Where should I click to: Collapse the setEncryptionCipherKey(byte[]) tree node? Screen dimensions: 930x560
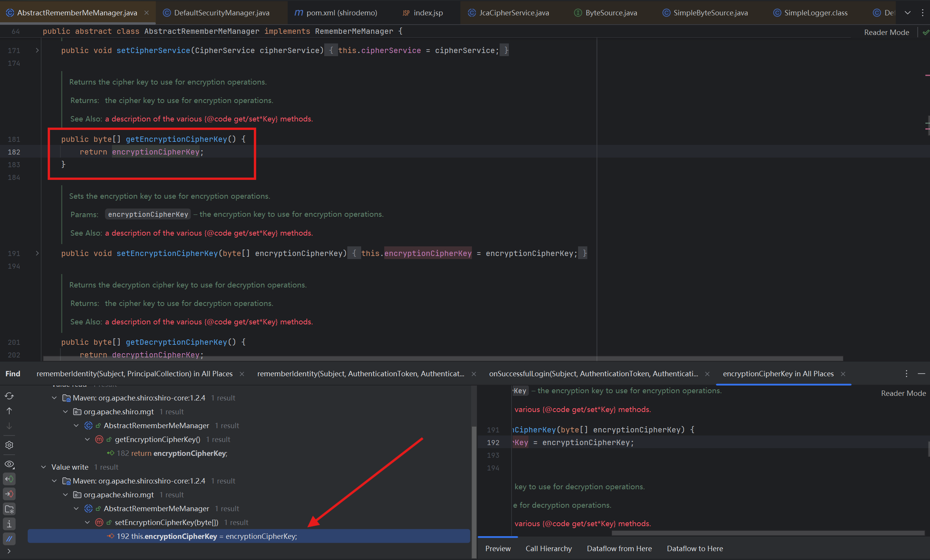pos(87,522)
